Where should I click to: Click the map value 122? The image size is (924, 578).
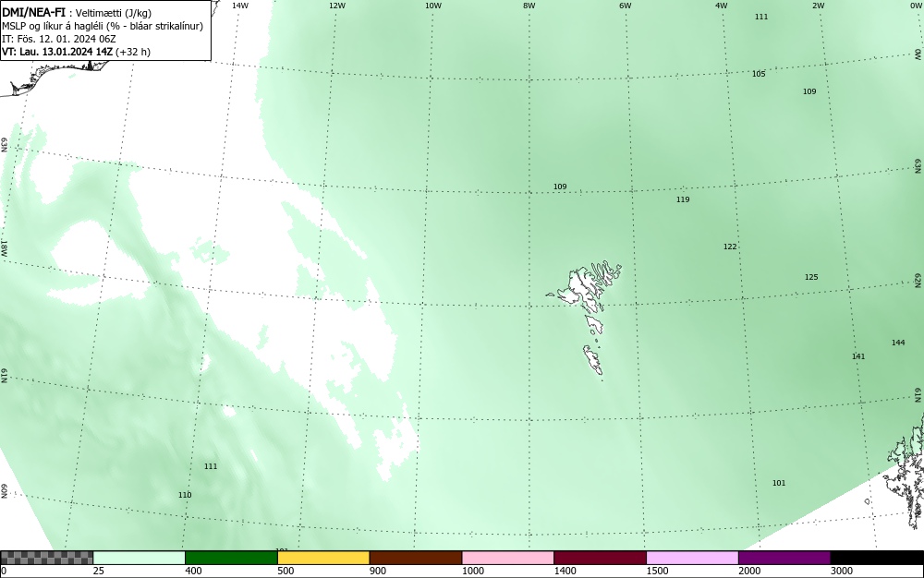pyautogui.click(x=730, y=247)
